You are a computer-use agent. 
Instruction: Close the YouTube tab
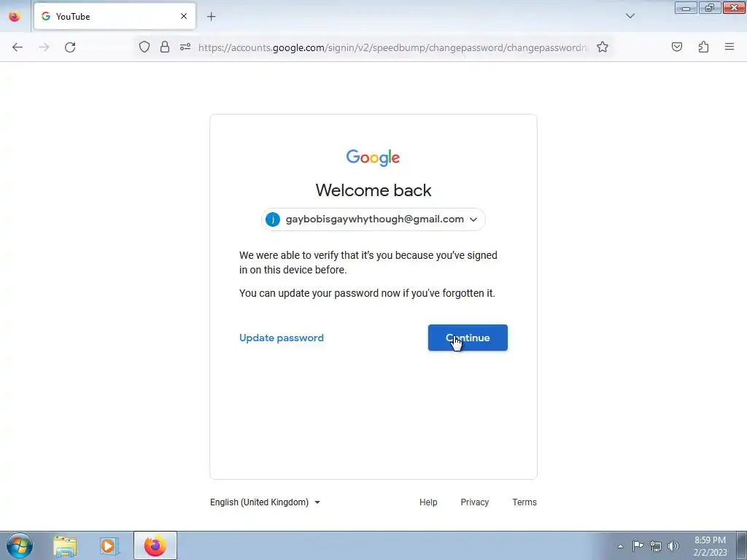[x=184, y=16]
